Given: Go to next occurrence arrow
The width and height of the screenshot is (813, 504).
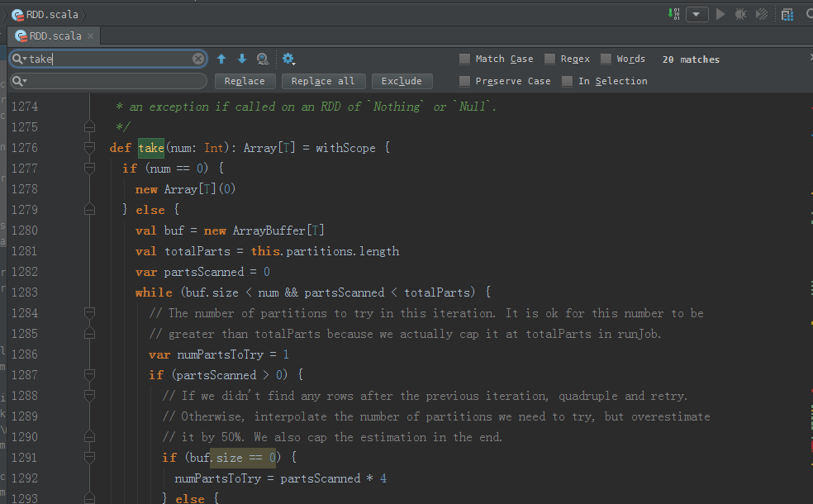Looking at the screenshot, I should pyautogui.click(x=241, y=59).
